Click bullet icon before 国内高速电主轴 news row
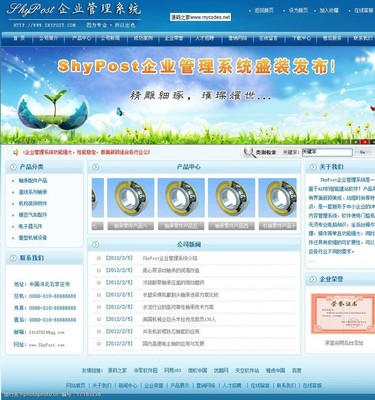The image size is (375, 400). point(99,344)
